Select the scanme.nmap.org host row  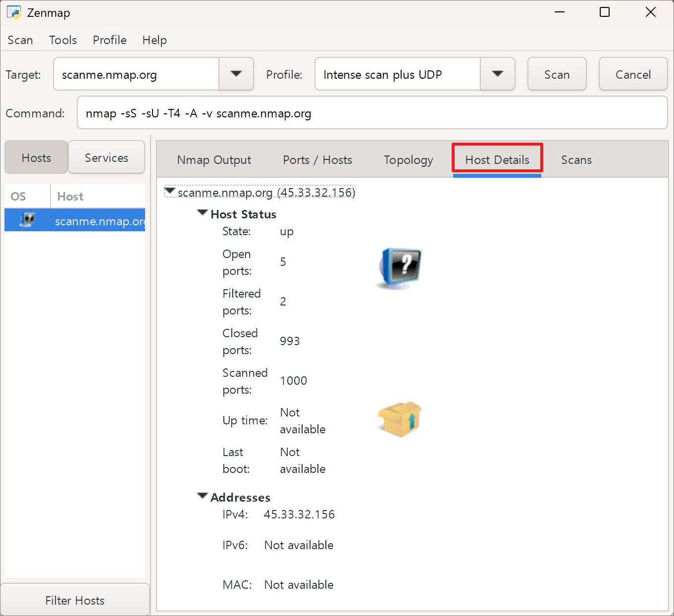(x=75, y=220)
